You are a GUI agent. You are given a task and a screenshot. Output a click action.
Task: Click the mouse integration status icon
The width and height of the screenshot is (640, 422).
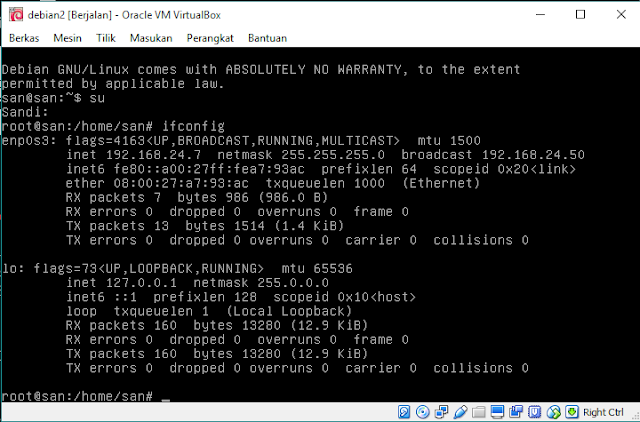tap(553, 412)
